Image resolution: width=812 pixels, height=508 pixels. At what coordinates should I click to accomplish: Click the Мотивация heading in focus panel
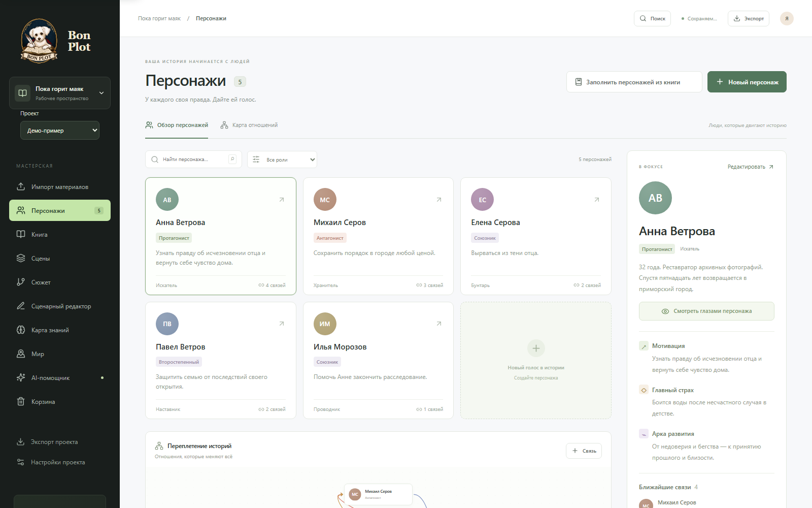coord(668,346)
